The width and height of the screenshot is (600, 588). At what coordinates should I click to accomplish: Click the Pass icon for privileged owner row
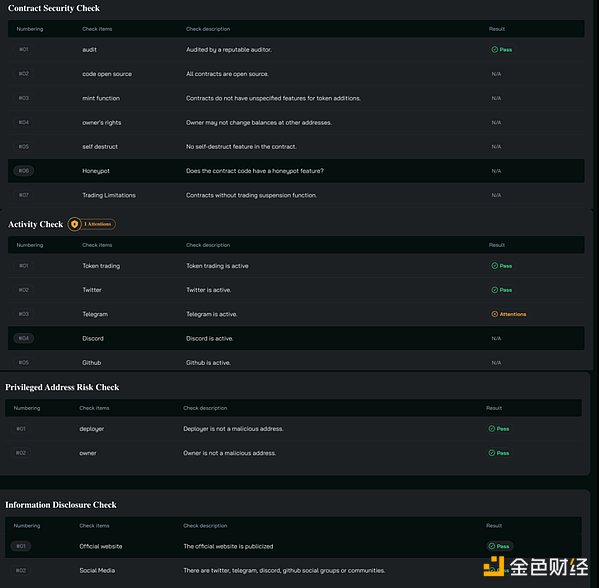492,453
